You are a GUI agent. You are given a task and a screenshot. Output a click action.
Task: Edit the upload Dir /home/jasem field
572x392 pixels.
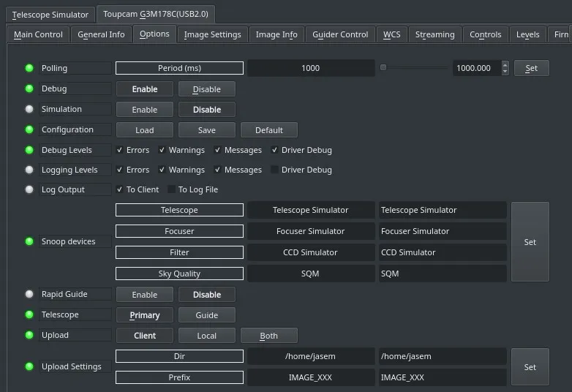pyautogui.click(x=443, y=356)
